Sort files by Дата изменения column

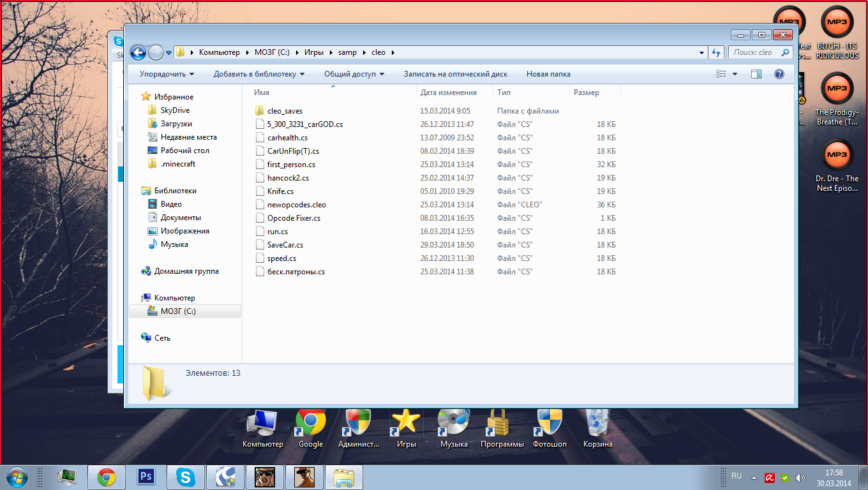pyautogui.click(x=449, y=93)
